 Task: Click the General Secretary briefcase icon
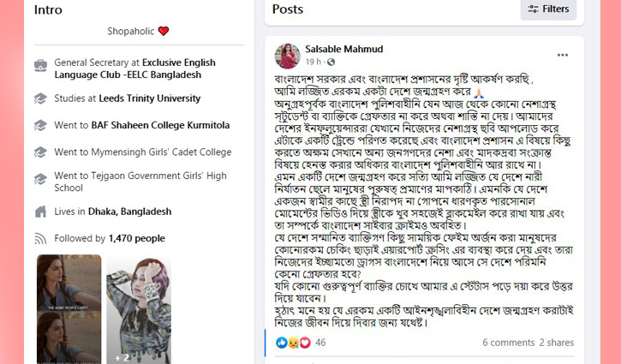tap(40, 65)
